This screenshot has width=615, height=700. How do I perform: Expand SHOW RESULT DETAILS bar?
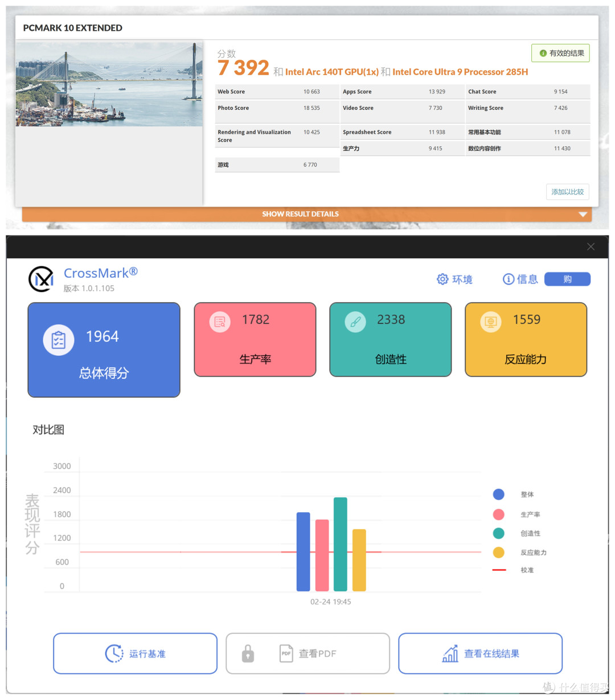click(307, 214)
